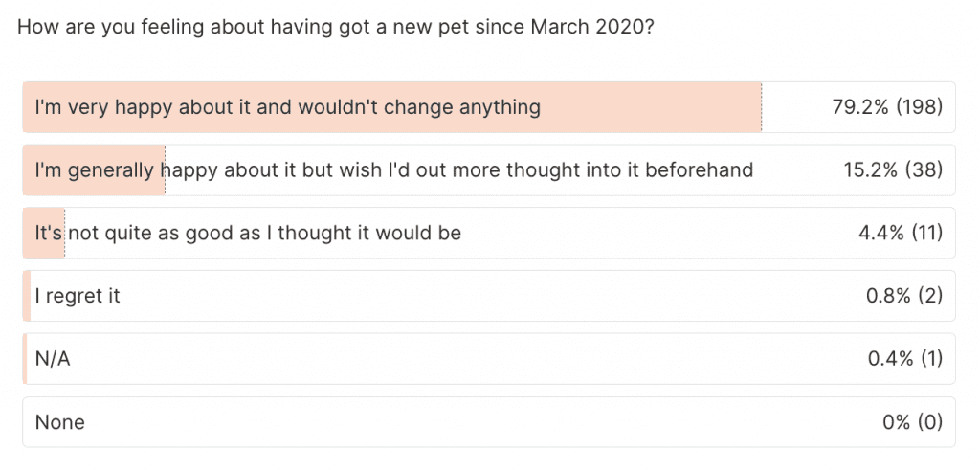The width and height of the screenshot is (980, 473).
Task: Click the dotted right edge of the 15.2% bar
Action: 165,170
